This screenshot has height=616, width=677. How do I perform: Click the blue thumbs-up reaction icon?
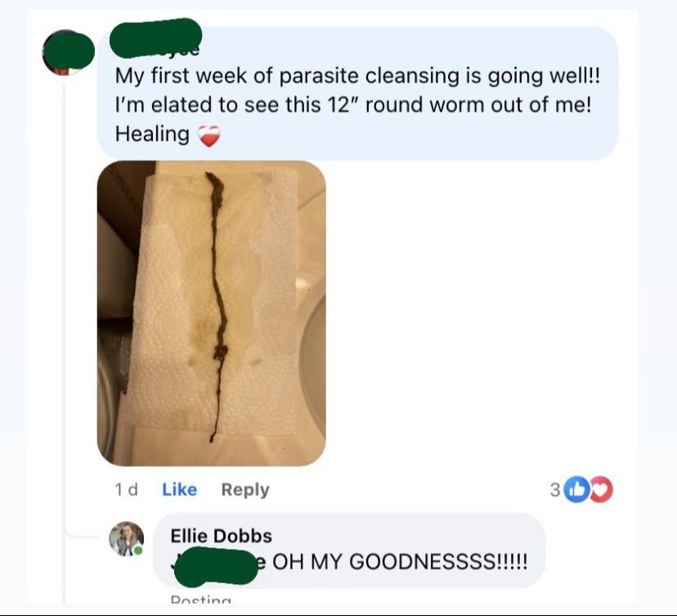pos(577,489)
